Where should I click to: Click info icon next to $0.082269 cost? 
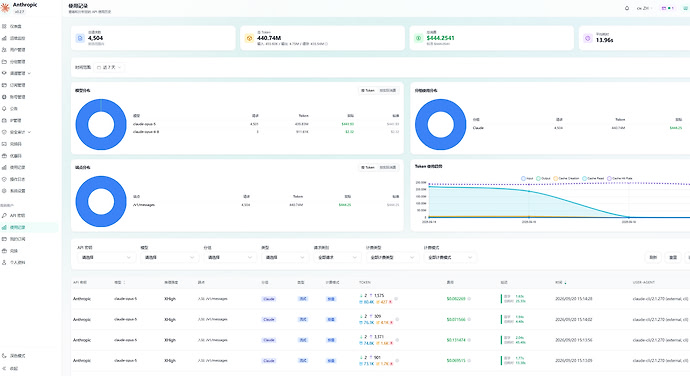[469, 299]
